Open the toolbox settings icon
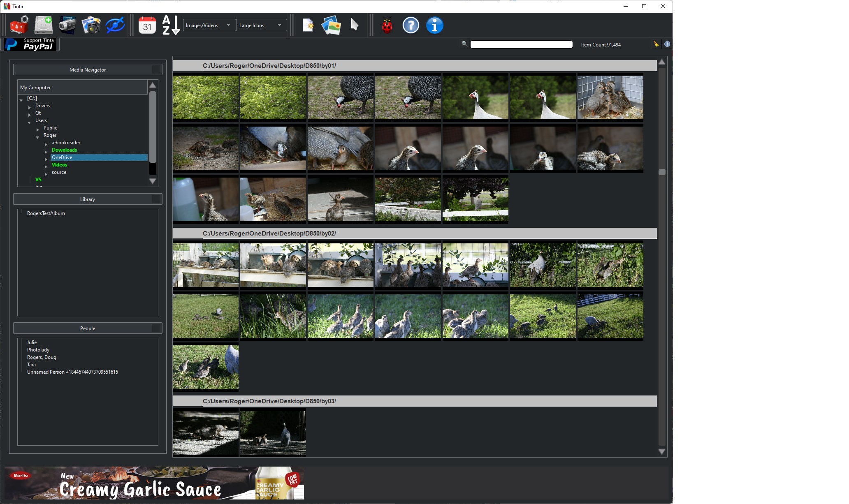The height and width of the screenshot is (504, 849). pos(19,25)
